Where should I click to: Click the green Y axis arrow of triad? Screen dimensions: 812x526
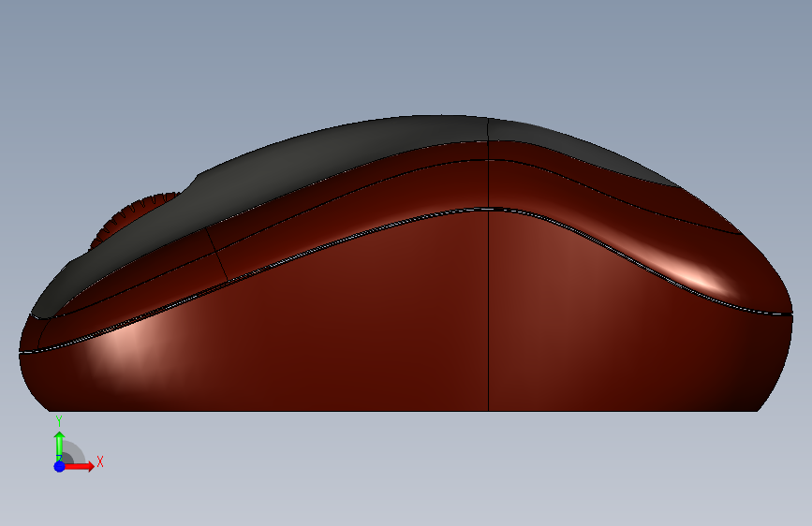pos(59,446)
